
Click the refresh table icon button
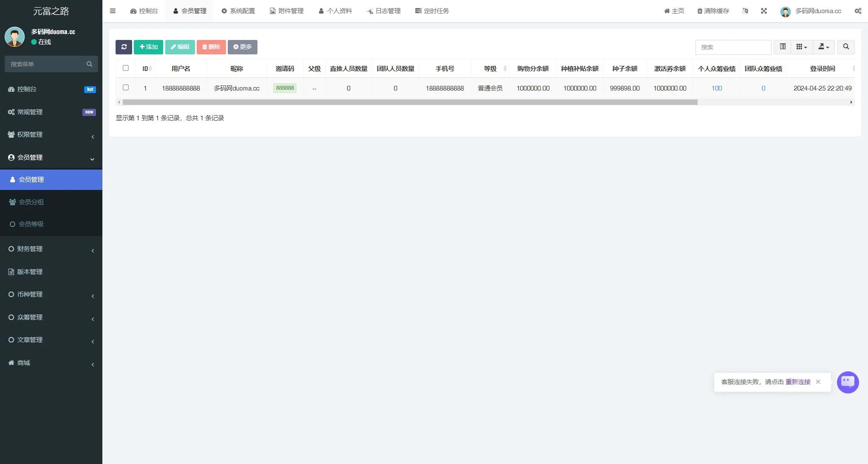124,47
